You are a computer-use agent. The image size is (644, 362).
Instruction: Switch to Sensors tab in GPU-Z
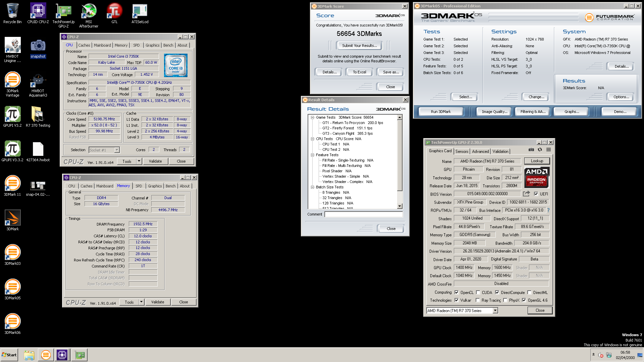(x=462, y=152)
